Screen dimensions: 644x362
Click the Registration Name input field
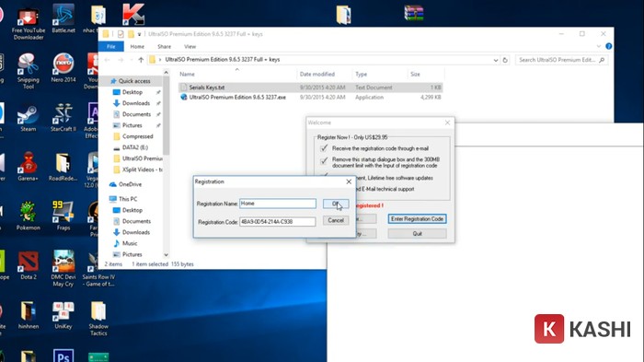[278, 204]
